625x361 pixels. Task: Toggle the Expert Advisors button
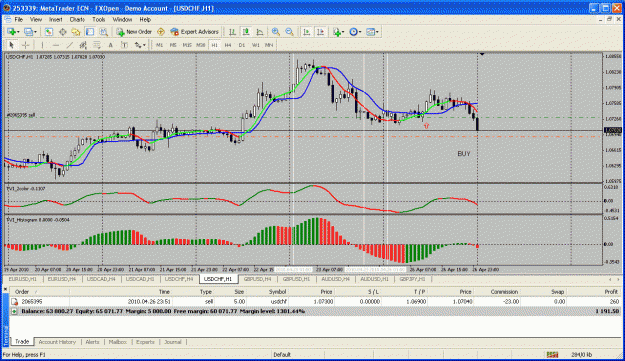click(x=195, y=31)
